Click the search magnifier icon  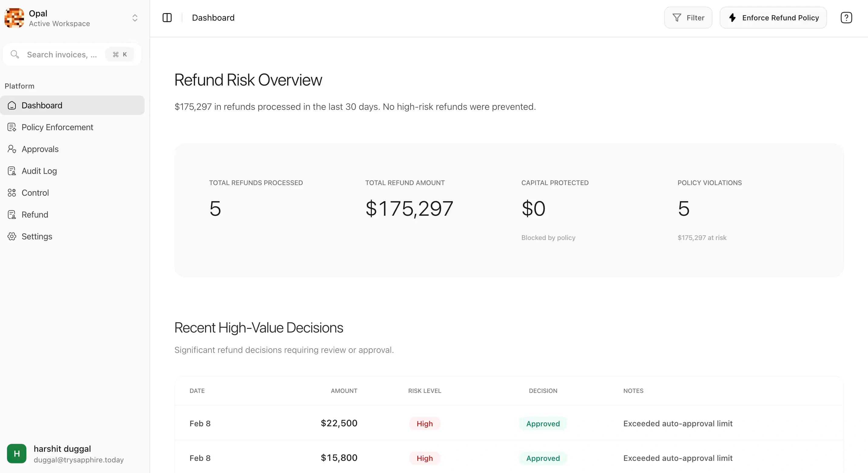click(15, 54)
